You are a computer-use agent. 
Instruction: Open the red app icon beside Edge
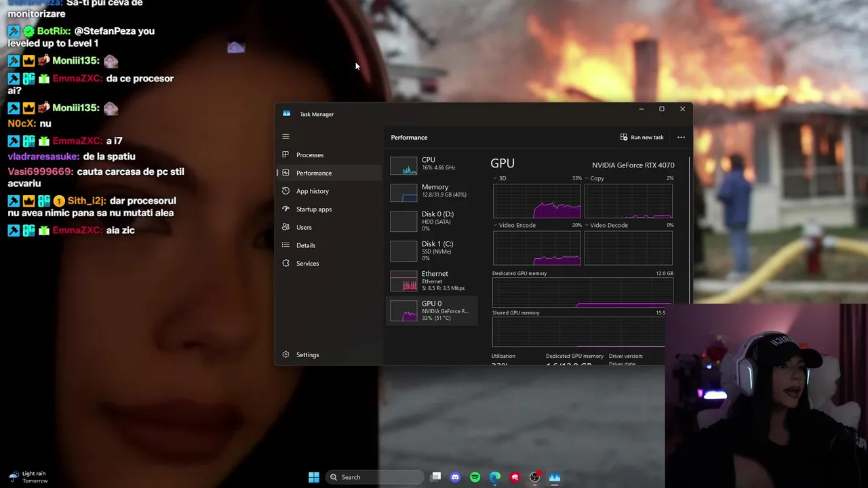click(x=515, y=477)
